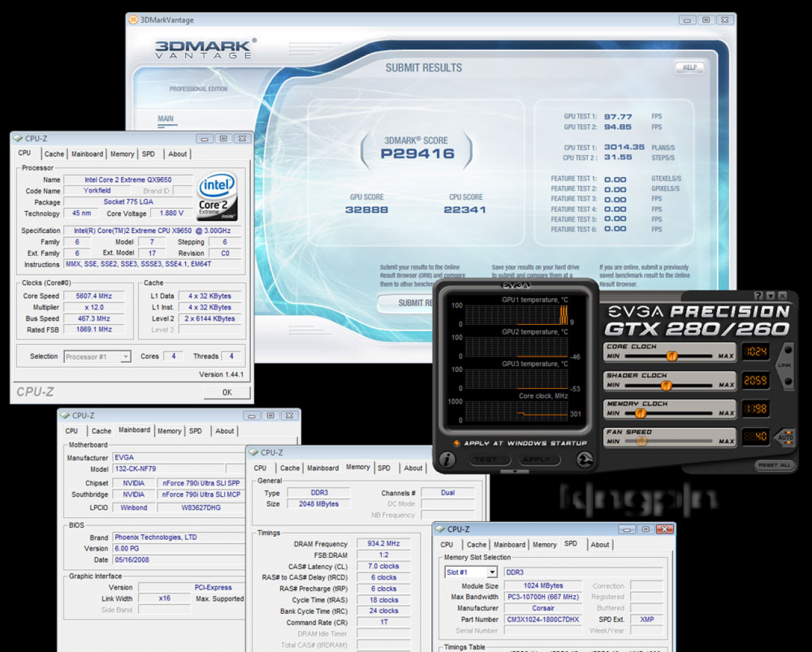This screenshot has width=812, height=652.
Task: Click Memory Clock value display 1198
Action: tap(755, 409)
